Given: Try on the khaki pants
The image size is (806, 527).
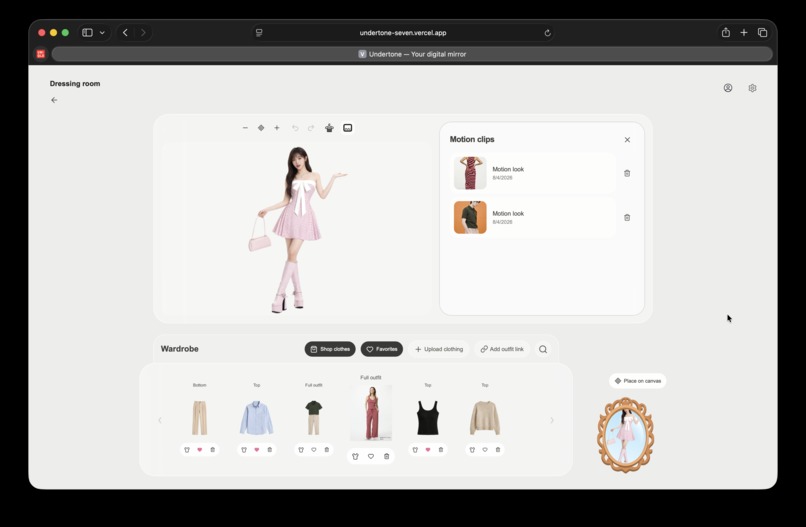Looking at the screenshot, I should click(187, 450).
